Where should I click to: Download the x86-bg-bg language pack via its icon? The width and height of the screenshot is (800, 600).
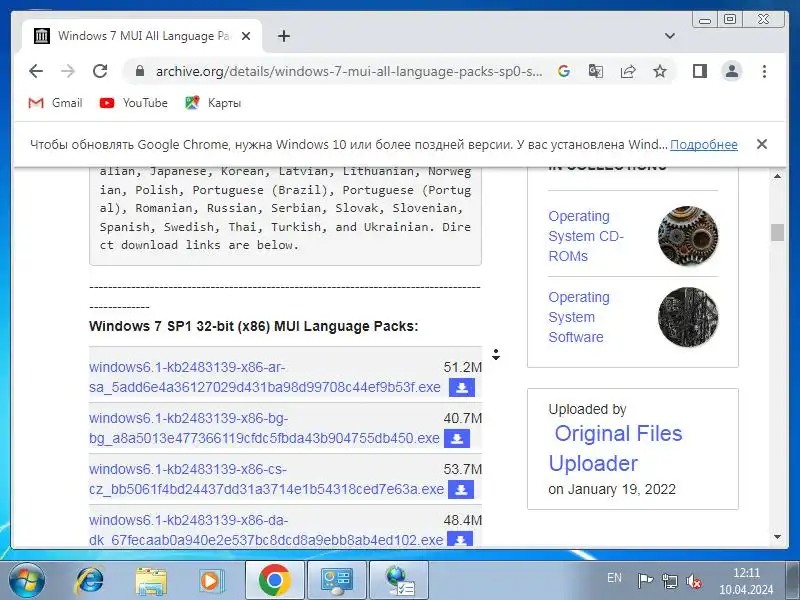pyautogui.click(x=457, y=439)
